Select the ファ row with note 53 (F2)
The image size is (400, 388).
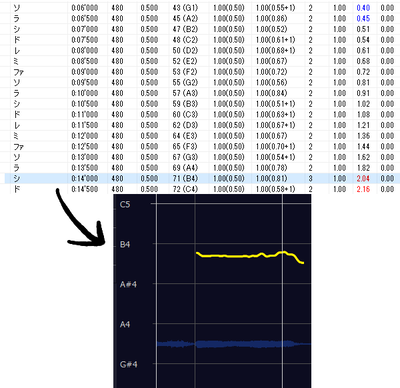pos(202,72)
